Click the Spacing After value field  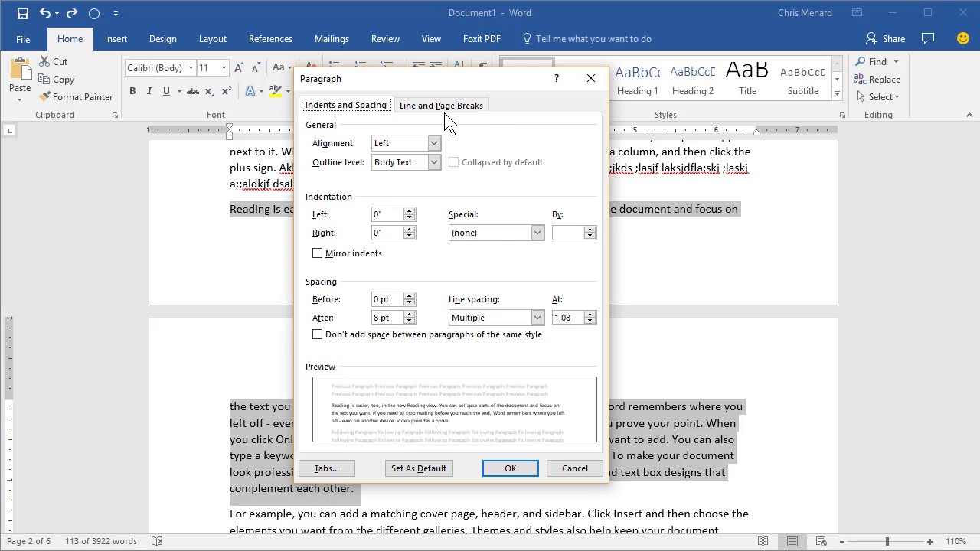click(x=387, y=318)
